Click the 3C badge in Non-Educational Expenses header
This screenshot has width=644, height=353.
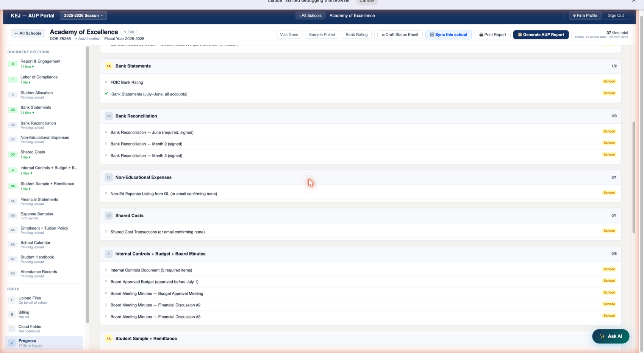[109, 177]
